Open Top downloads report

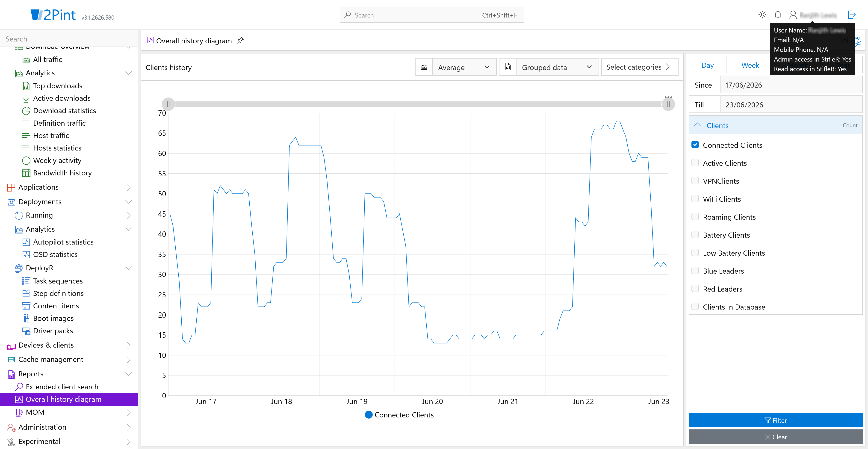click(x=58, y=86)
